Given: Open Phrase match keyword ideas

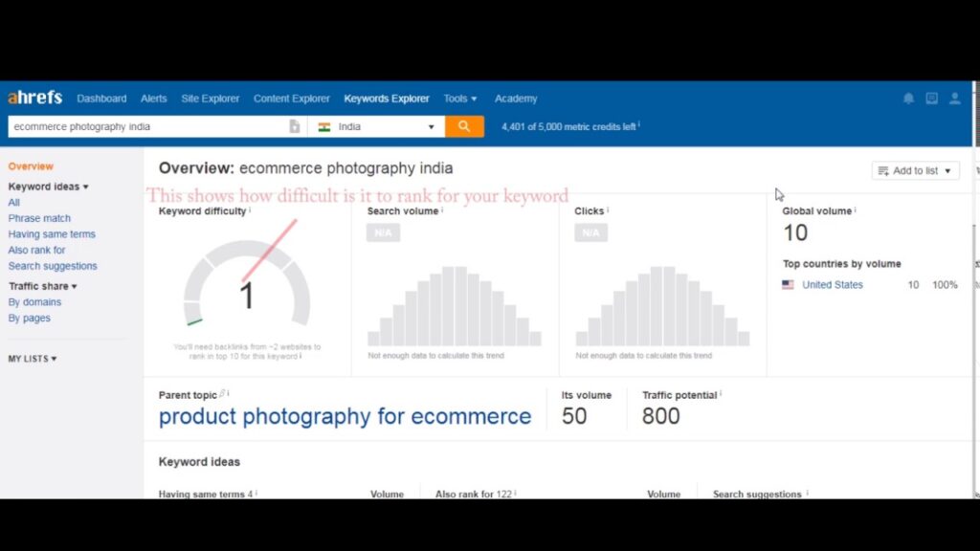Looking at the screenshot, I should click(x=39, y=218).
